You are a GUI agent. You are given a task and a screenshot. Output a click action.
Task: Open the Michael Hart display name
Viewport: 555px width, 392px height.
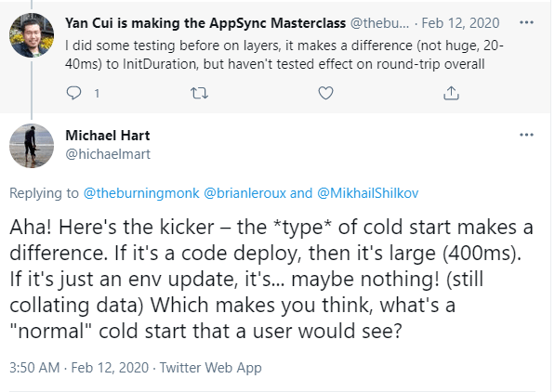click(x=108, y=135)
